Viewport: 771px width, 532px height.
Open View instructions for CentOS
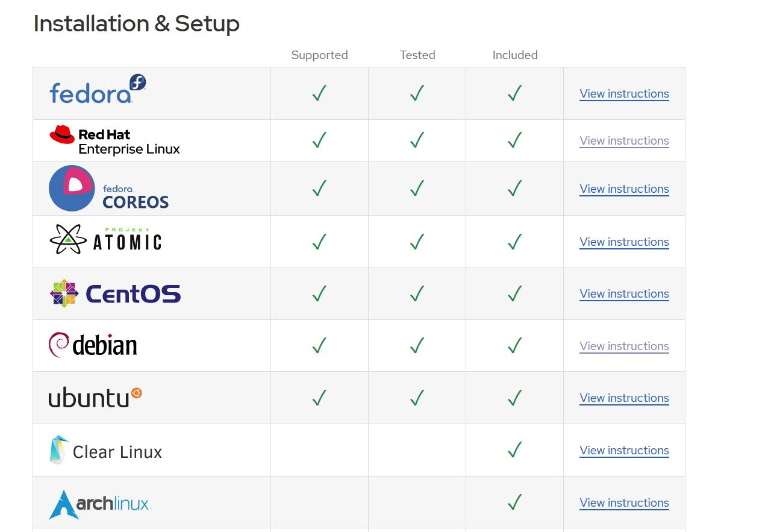624,294
